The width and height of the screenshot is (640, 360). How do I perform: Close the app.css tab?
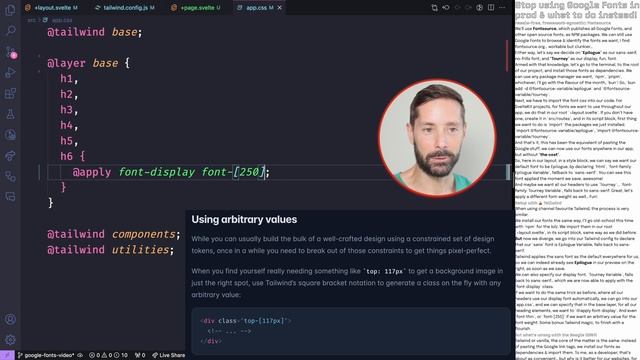tap(280, 7)
